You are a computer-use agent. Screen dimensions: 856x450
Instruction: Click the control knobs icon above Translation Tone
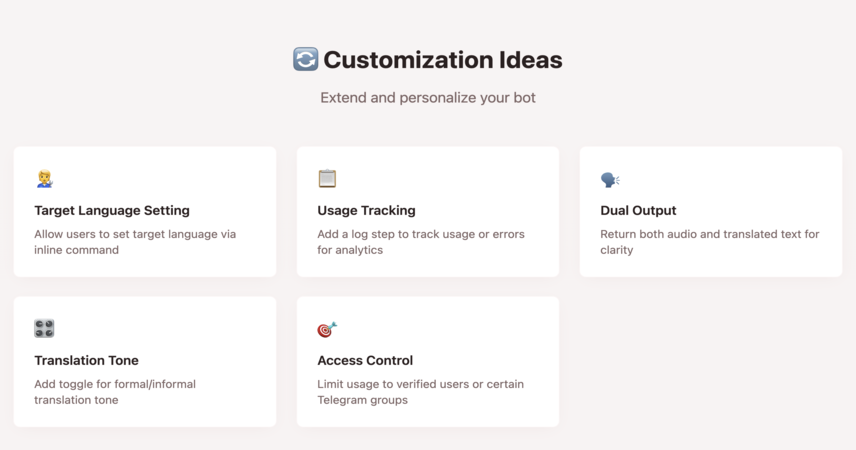[x=44, y=328]
